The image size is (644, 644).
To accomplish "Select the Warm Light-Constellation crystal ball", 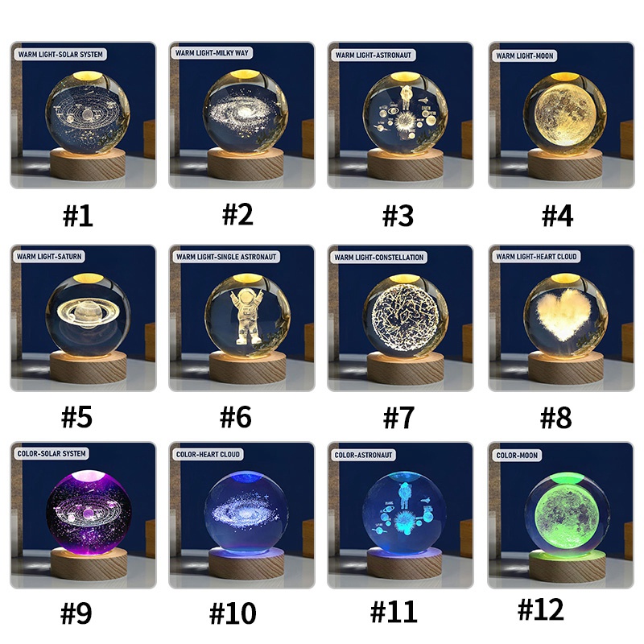I will [x=400, y=318].
